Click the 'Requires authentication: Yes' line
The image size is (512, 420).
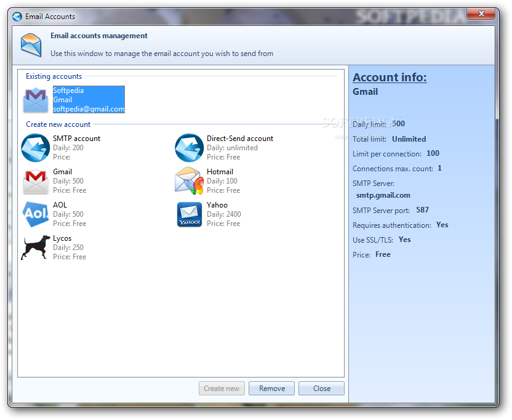pyautogui.click(x=401, y=225)
